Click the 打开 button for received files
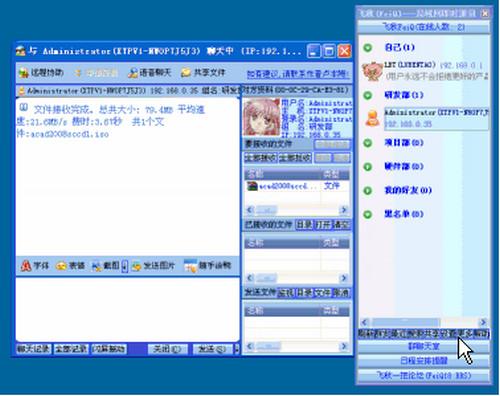Viewport: 500px width, 396px height. tap(323, 225)
